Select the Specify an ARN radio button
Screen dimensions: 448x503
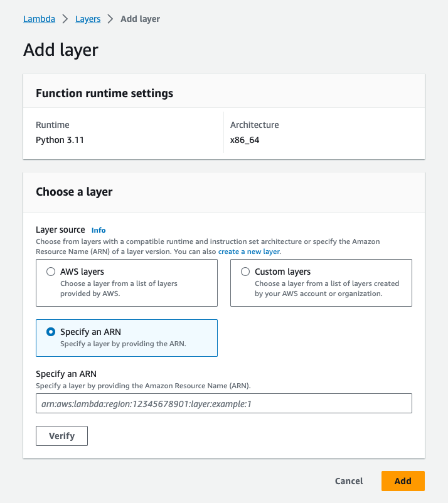(x=51, y=332)
